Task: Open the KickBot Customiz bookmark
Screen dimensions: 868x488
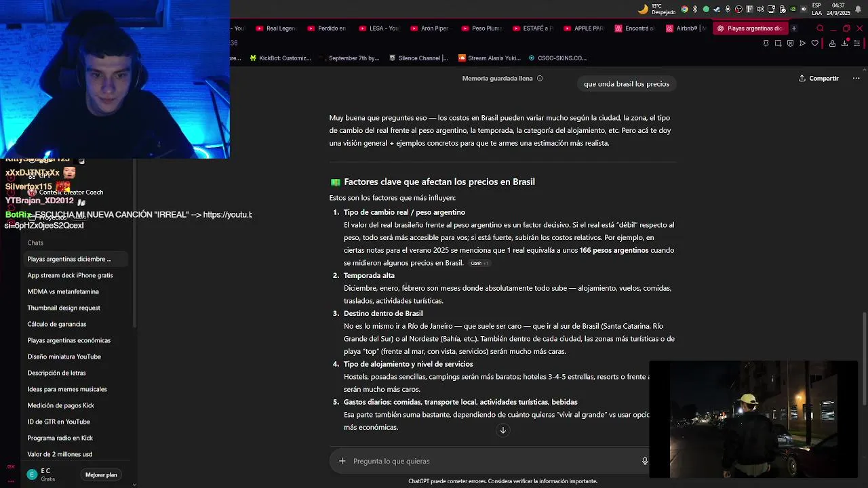Action: (280, 58)
